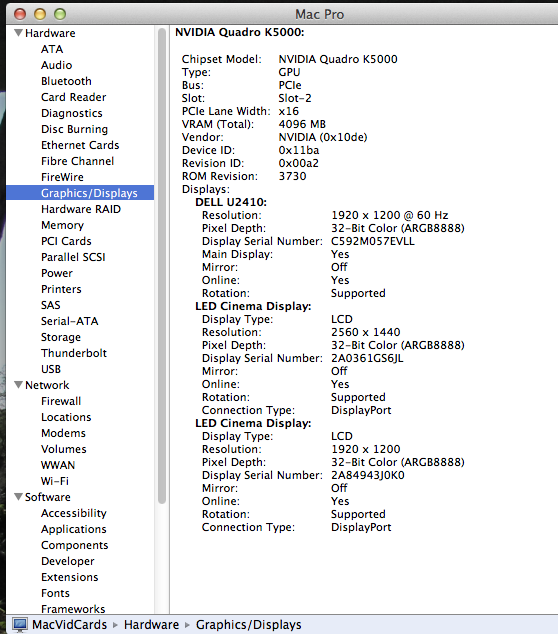Screen dimensions: 558x634
Task: Click the 2560 x 1440 resolution value
Action: (x=366, y=332)
